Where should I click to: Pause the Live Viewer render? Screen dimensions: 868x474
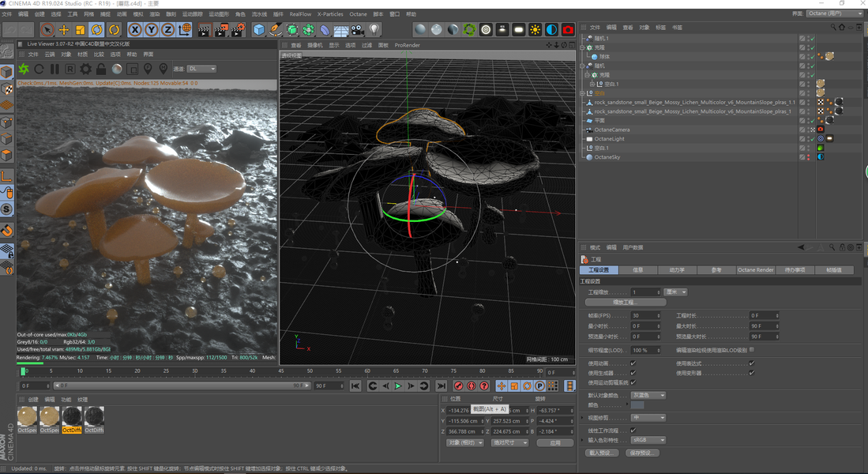coord(54,69)
